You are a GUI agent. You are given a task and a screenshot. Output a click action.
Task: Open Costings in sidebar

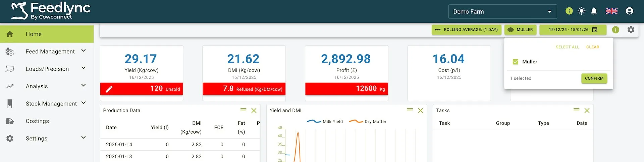click(37, 121)
